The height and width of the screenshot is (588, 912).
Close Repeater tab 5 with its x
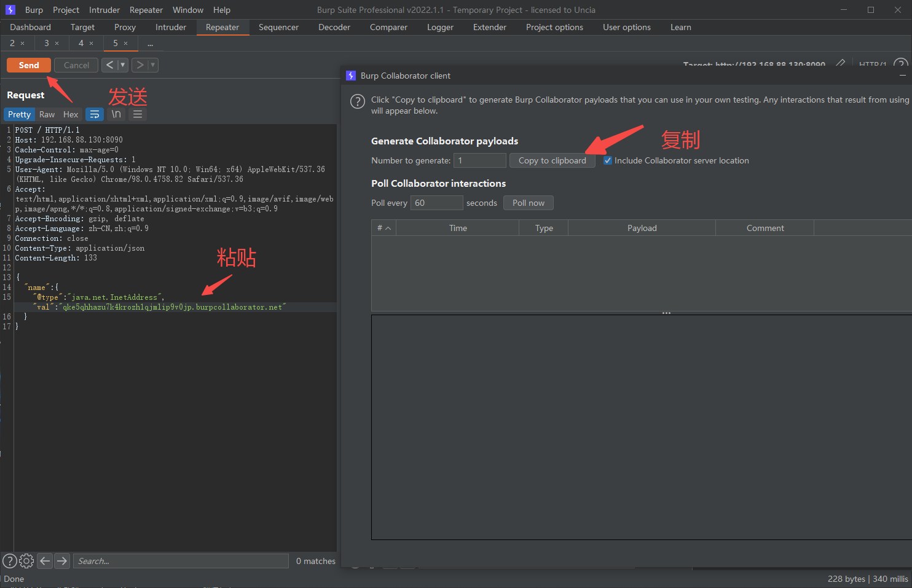pyautogui.click(x=126, y=43)
